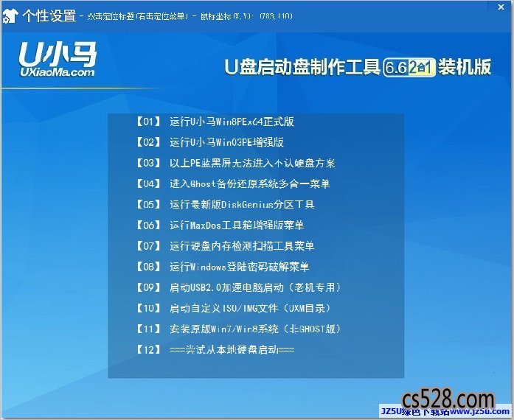
Task: Choose entry 09 USB2.0加速电脑启动
Action: (x=238, y=287)
